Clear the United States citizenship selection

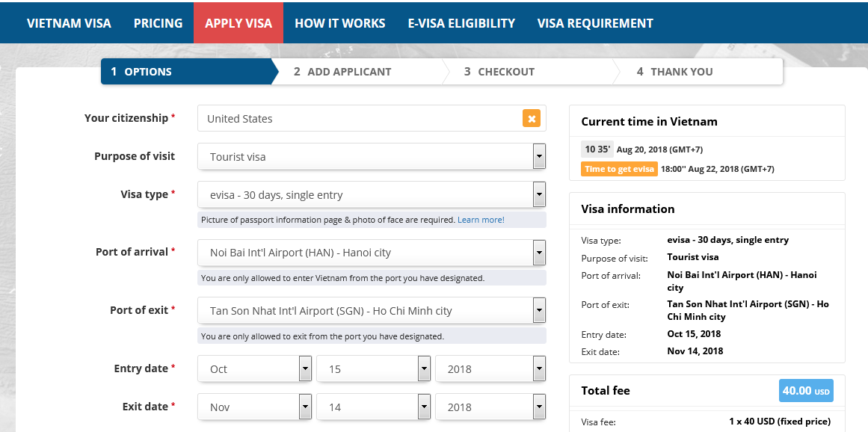coord(531,118)
